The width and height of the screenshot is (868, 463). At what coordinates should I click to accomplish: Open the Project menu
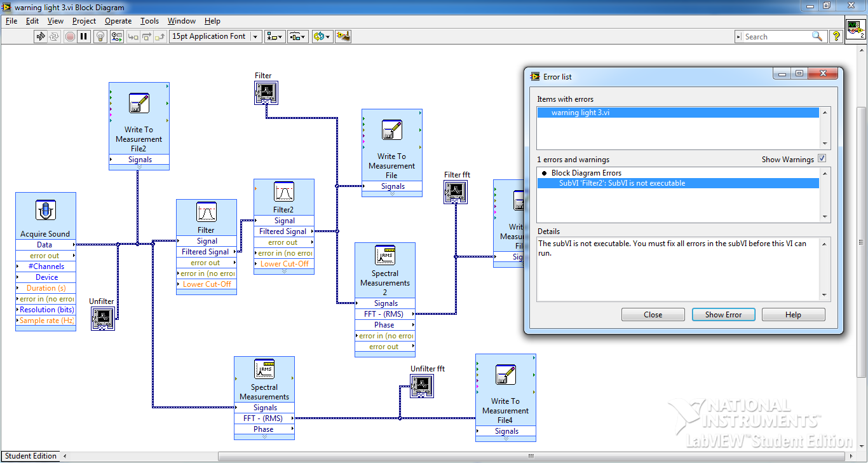(x=84, y=21)
